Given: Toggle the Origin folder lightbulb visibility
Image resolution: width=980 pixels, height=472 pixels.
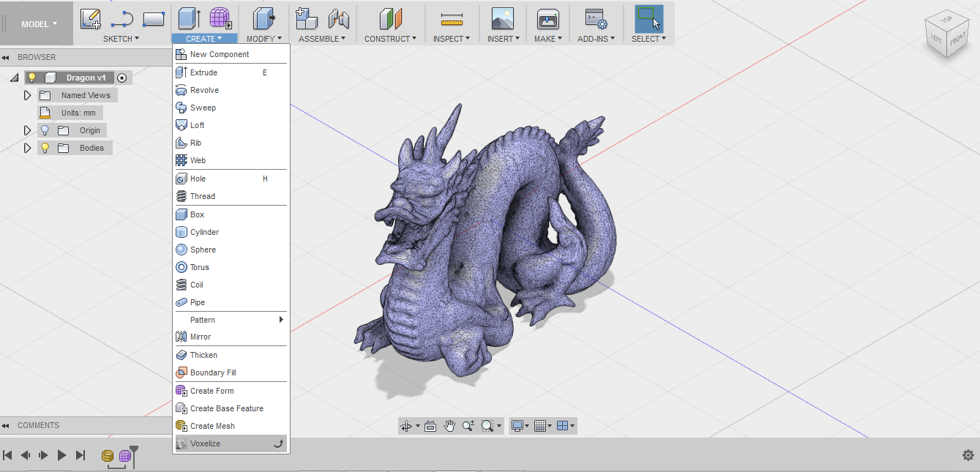Looking at the screenshot, I should [x=45, y=130].
